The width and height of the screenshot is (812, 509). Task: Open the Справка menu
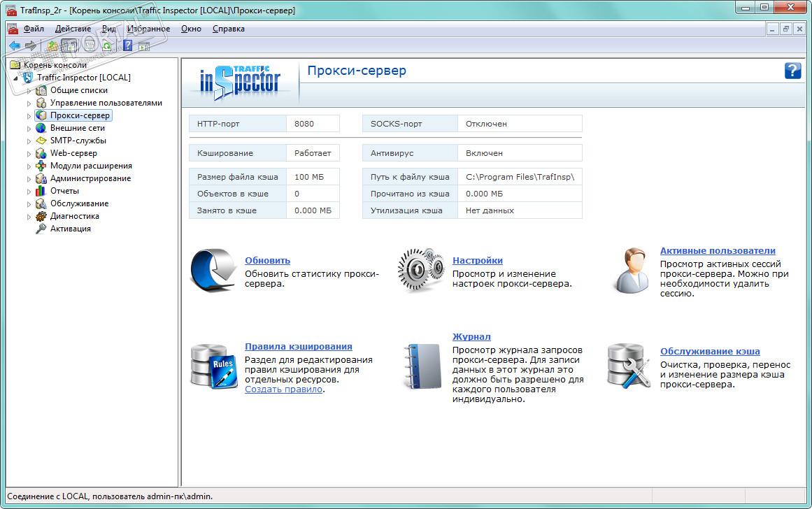(229, 29)
